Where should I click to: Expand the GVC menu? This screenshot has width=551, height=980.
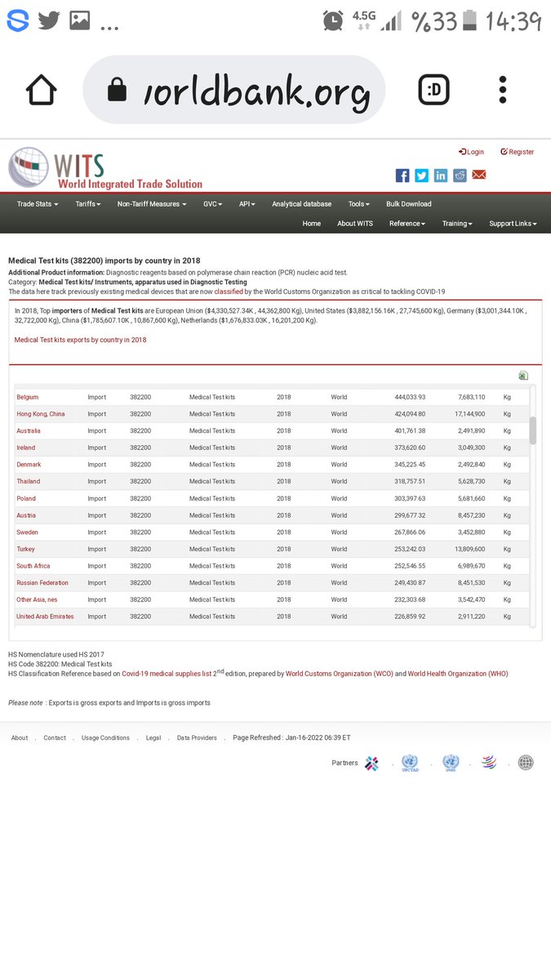click(x=213, y=204)
